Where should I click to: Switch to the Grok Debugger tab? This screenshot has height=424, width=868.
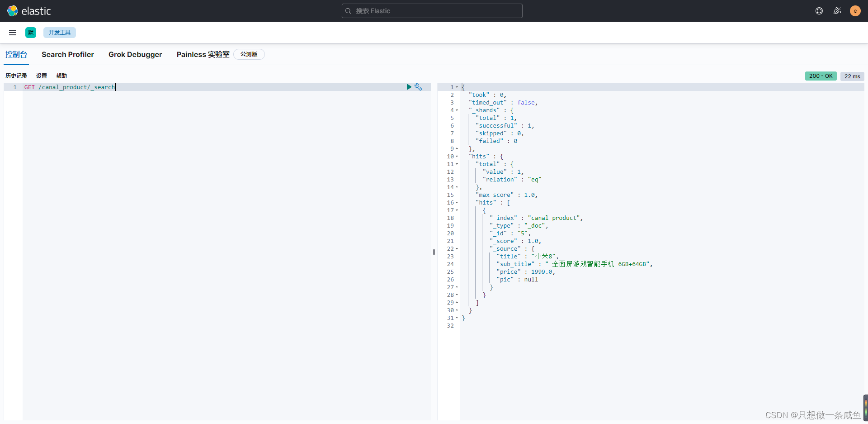[135, 54]
